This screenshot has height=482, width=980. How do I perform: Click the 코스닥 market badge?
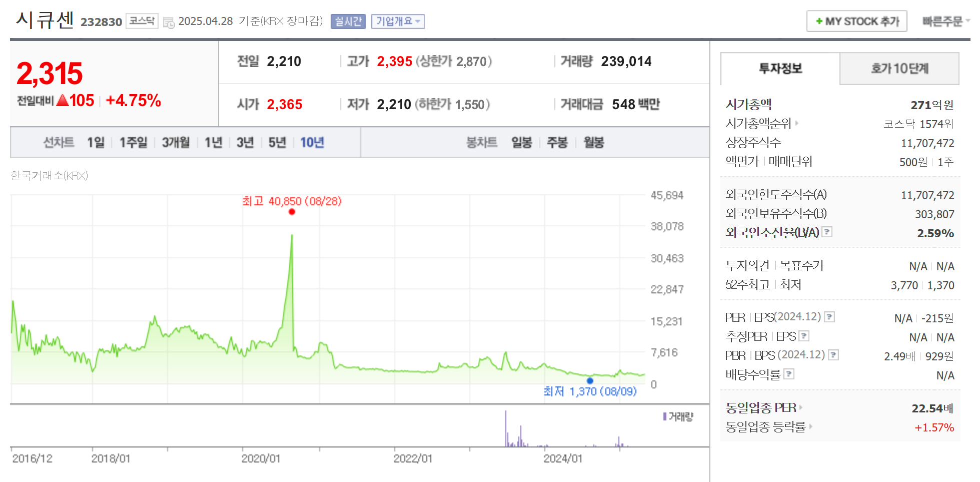[142, 21]
